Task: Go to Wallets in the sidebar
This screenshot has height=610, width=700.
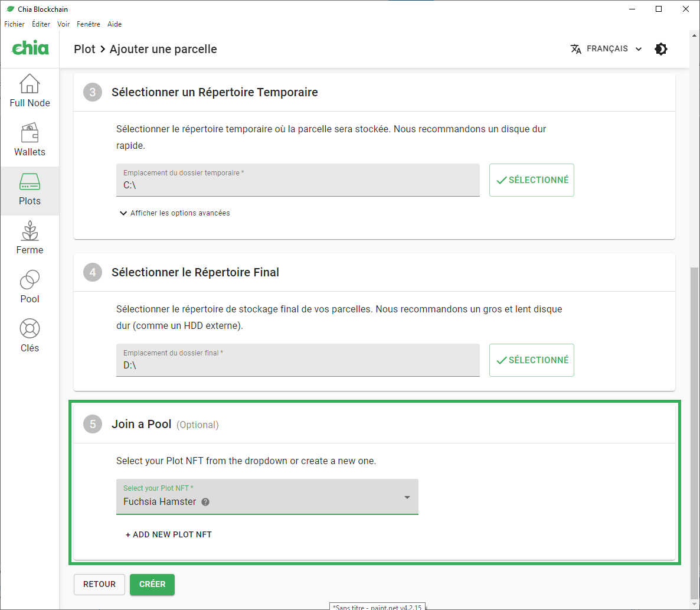Action: [x=30, y=141]
